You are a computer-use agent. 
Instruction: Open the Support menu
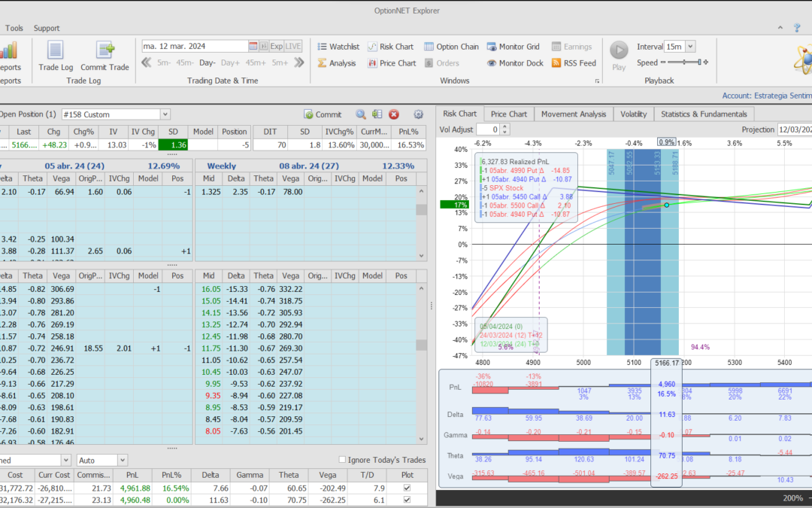47,28
